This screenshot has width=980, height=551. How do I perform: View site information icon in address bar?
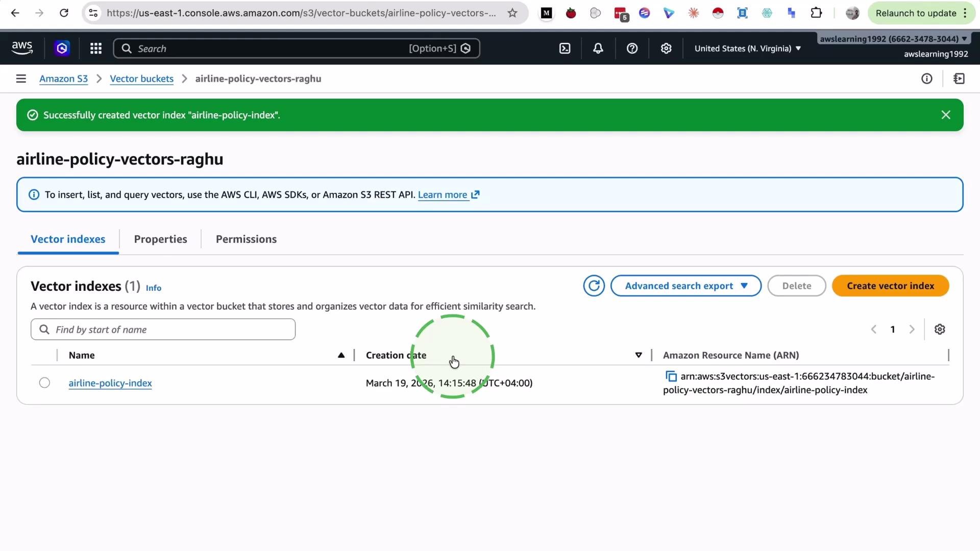(x=93, y=13)
